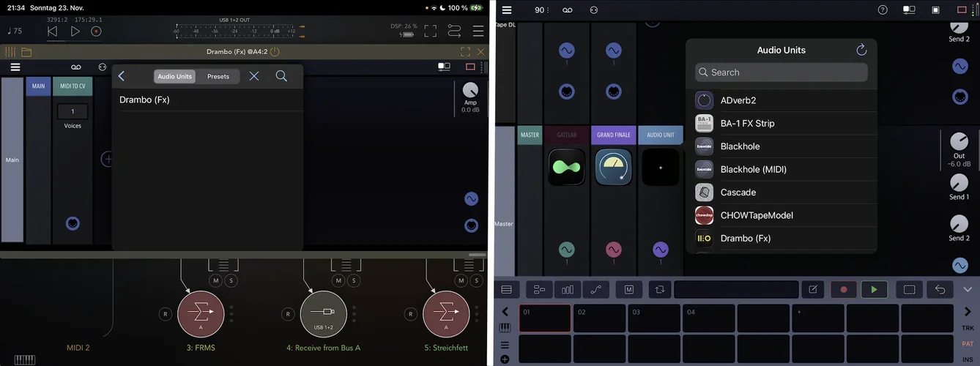Open folder icon in plugin title bar

point(26,52)
